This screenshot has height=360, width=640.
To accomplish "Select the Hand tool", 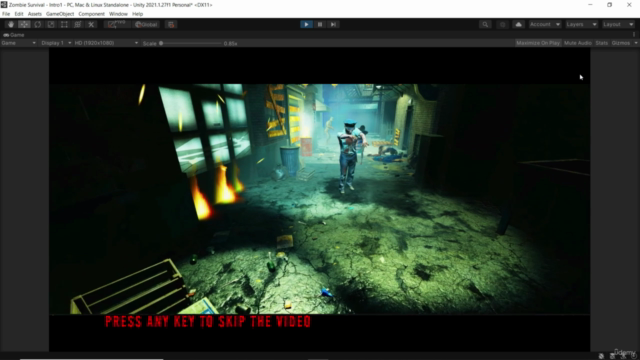I will click(x=11, y=24).
